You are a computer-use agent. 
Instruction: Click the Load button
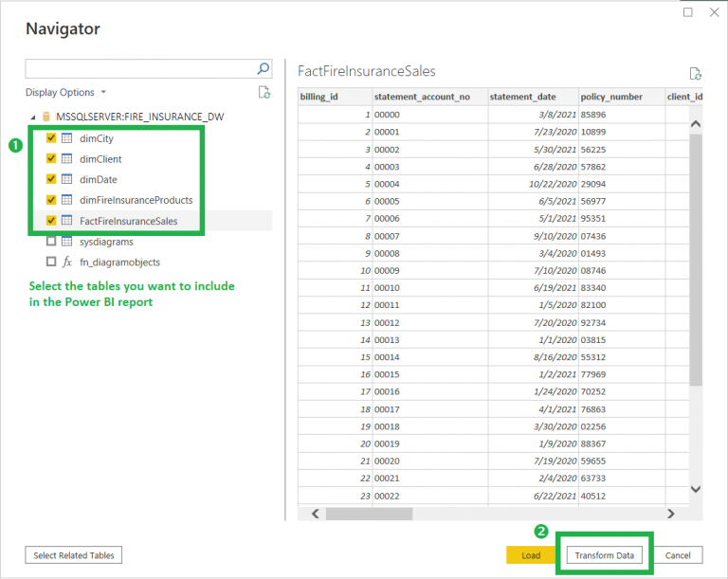click(x=531, y=555)
